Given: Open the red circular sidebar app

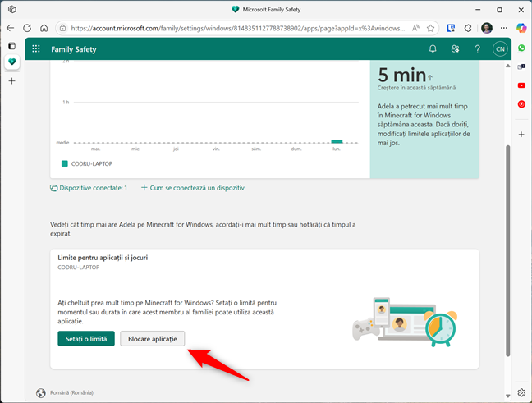Looking at the screenshot, I should 521,104.
